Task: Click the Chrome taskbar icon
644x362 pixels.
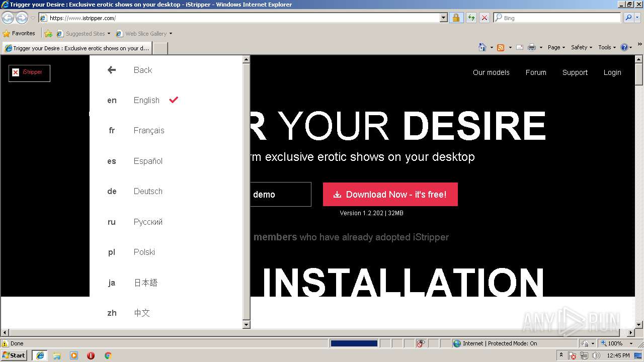Action: tap(108, 355)
